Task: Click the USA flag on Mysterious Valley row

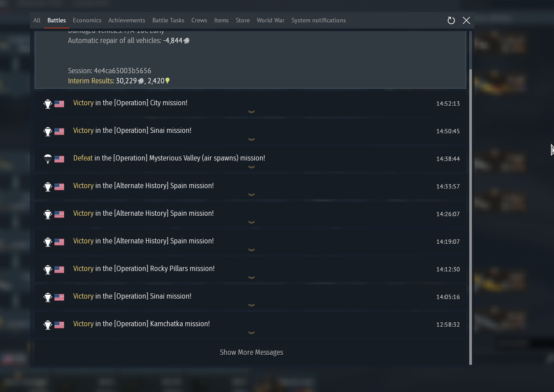Action: coord(59,159)
